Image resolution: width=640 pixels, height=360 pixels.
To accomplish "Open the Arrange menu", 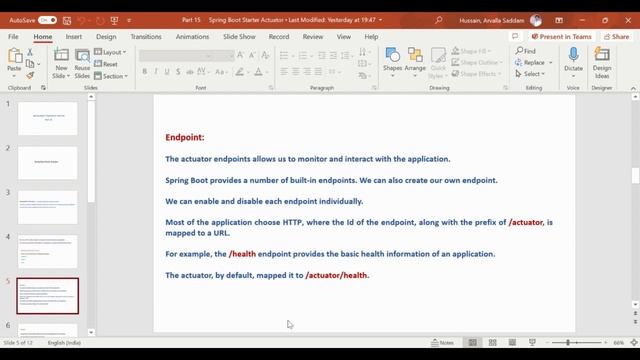I will click(x=415, y=62).
